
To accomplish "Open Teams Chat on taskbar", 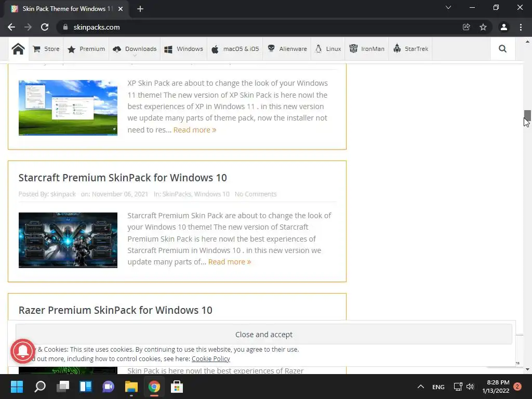I will tap(108, 387).
